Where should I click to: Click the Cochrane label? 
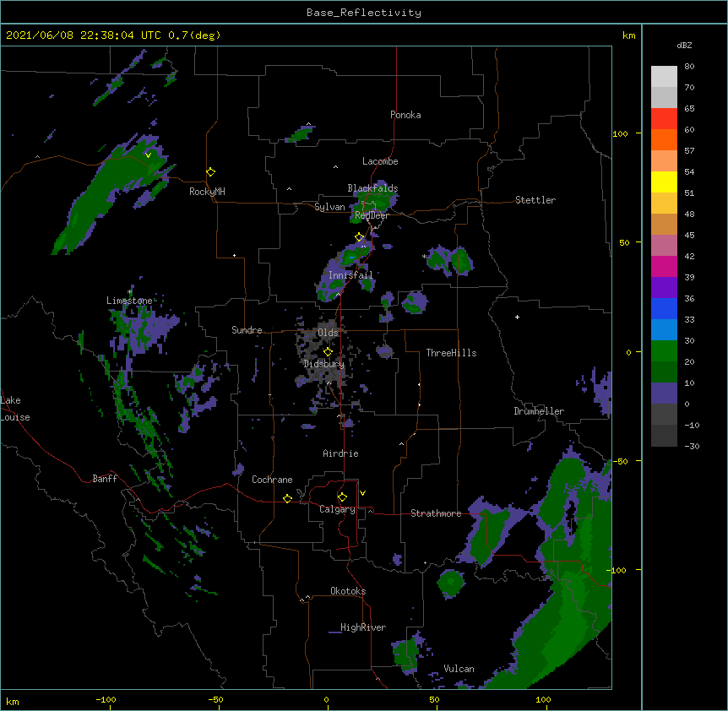click(x=272, y=480)
